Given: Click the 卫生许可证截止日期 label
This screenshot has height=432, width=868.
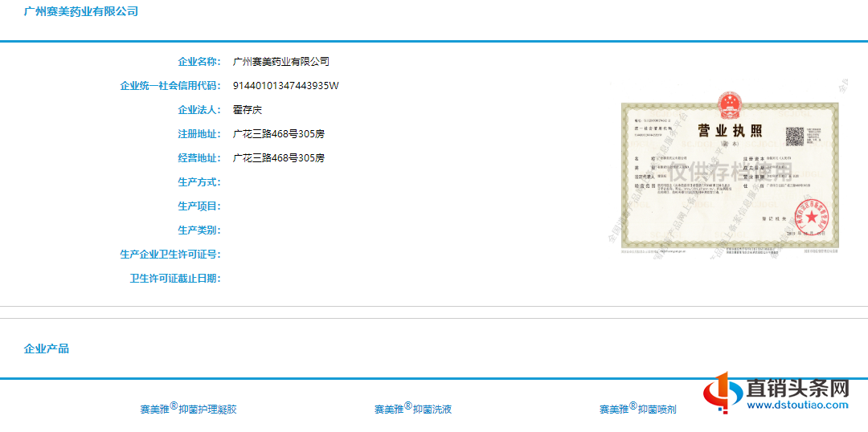Looking at the screenshot, I should click(x=175, y=278).
